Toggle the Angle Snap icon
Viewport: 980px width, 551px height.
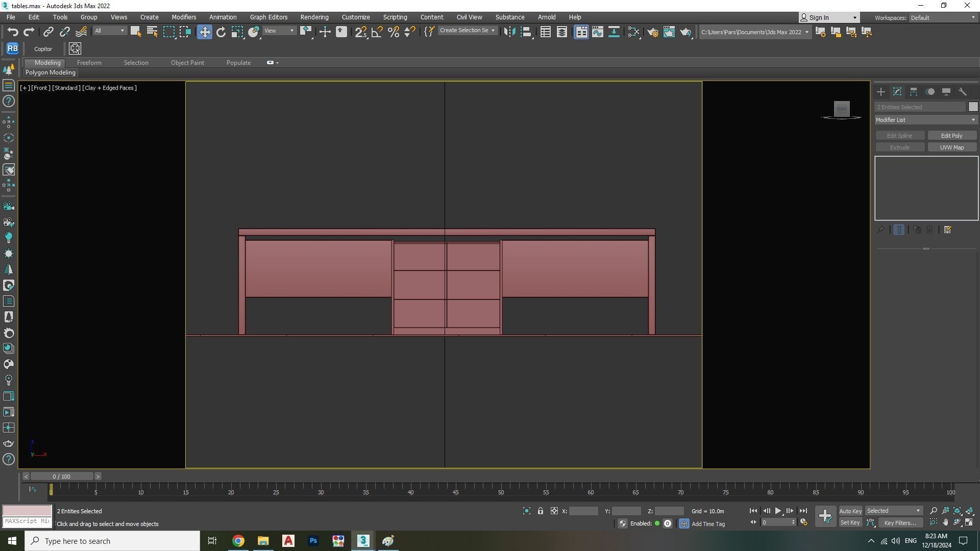377,32
